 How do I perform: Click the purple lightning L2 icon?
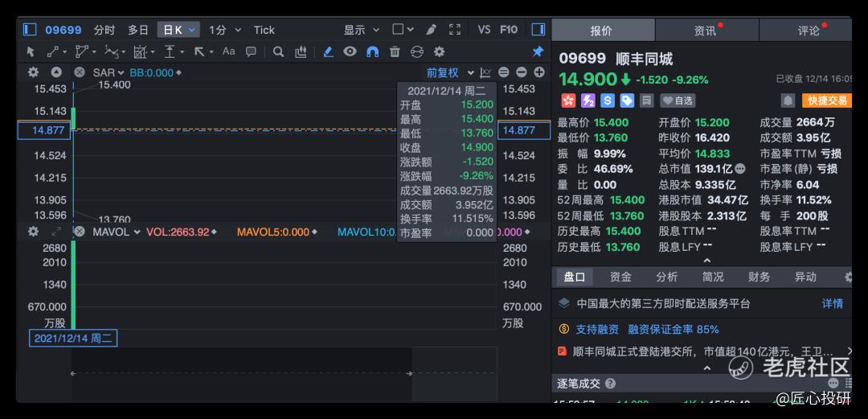[x=588, y=101]
